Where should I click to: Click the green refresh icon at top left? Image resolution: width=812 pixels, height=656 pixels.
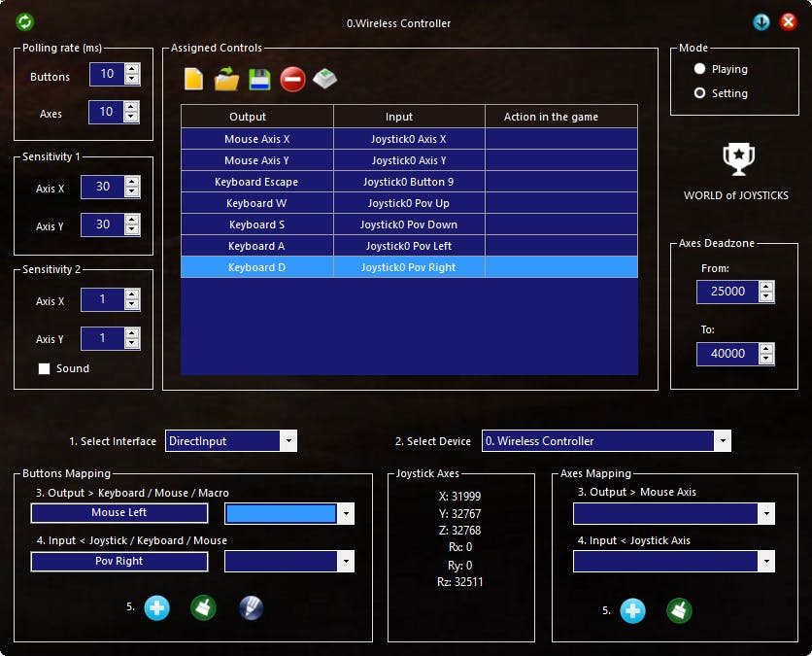[25, 21]
